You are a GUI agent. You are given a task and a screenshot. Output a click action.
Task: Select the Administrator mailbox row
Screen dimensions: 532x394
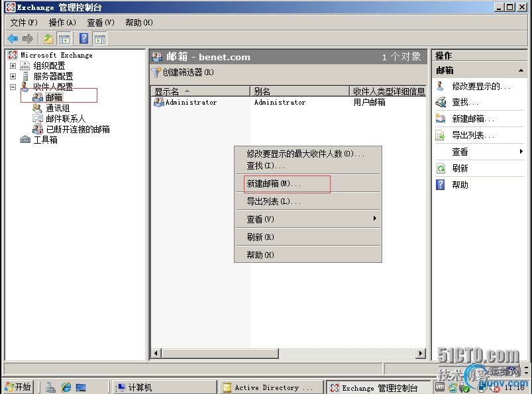pos(191,102)
